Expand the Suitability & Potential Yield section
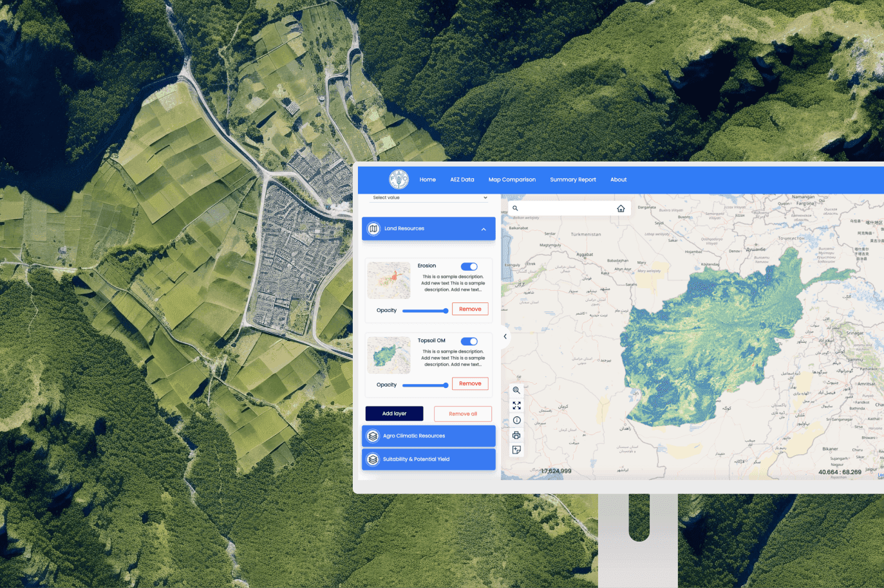This screenshot has height=588, width=884. [x=429, y=459]
